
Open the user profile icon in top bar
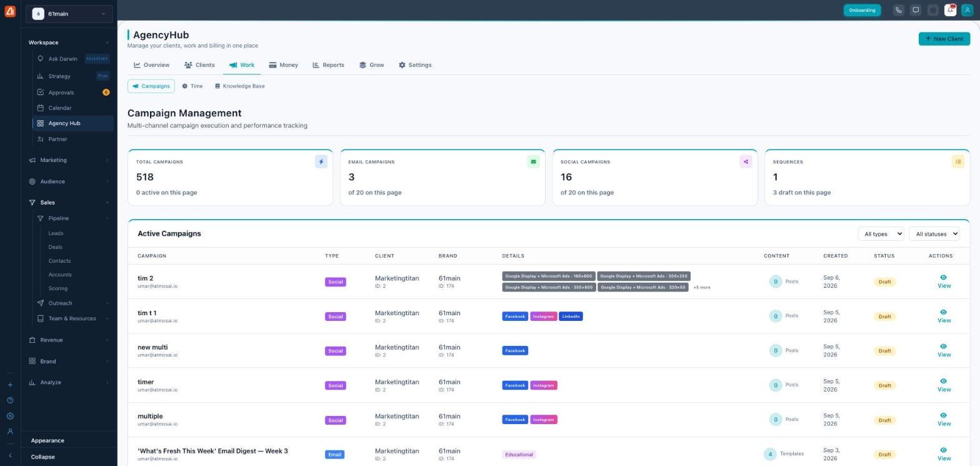(x=967, y=10)
